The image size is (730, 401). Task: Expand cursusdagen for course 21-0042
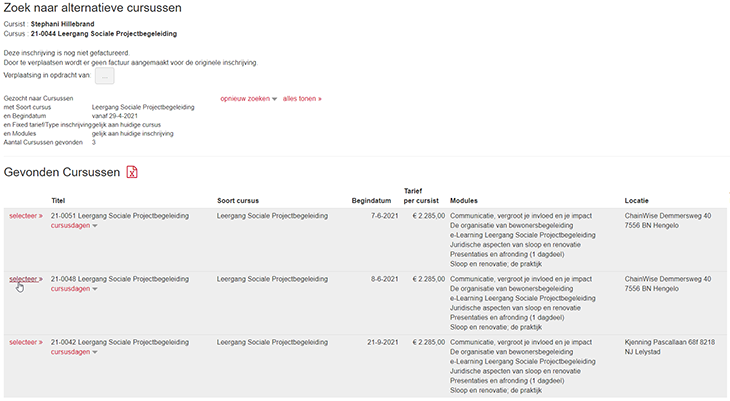point(74,352)
